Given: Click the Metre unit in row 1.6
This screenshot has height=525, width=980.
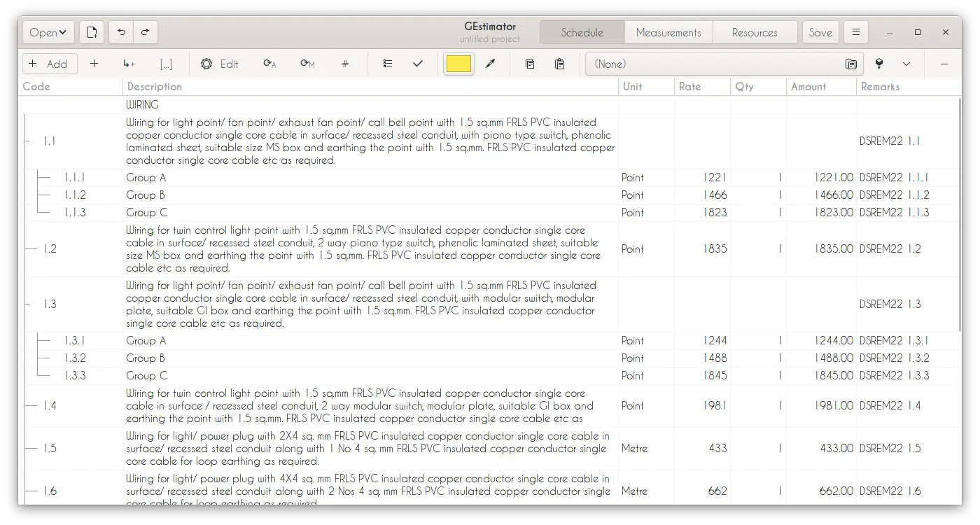Looking at the screenshot, I should click(x=634, y=491).
